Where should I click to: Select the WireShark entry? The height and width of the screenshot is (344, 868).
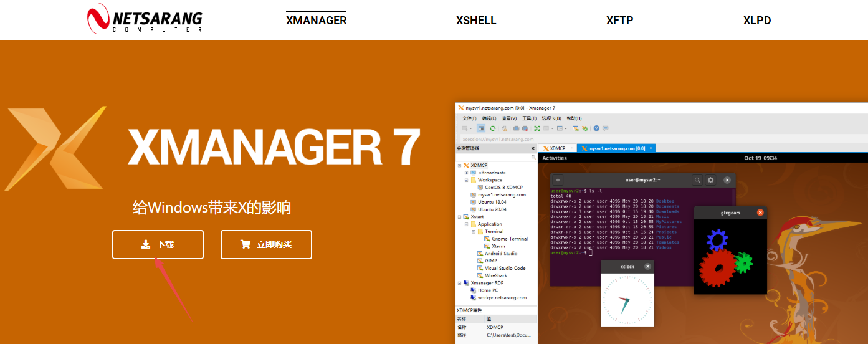point(496,275)
